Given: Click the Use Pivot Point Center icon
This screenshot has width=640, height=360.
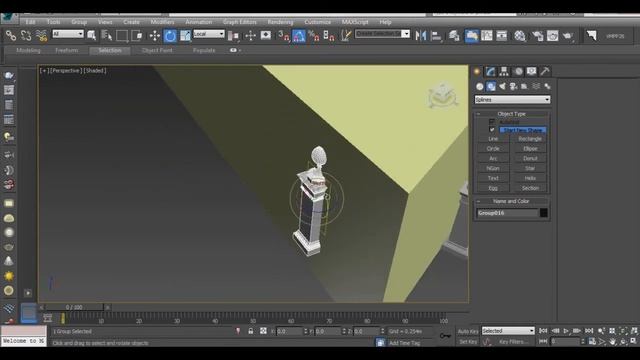Looking at the screenshot, I should [233, 36].
